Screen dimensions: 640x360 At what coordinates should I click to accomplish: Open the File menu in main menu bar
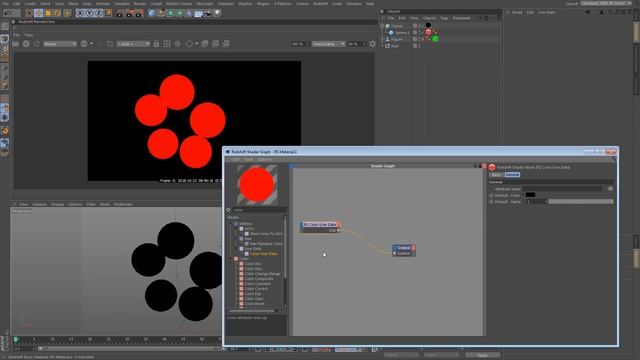(x=6, y=3)
